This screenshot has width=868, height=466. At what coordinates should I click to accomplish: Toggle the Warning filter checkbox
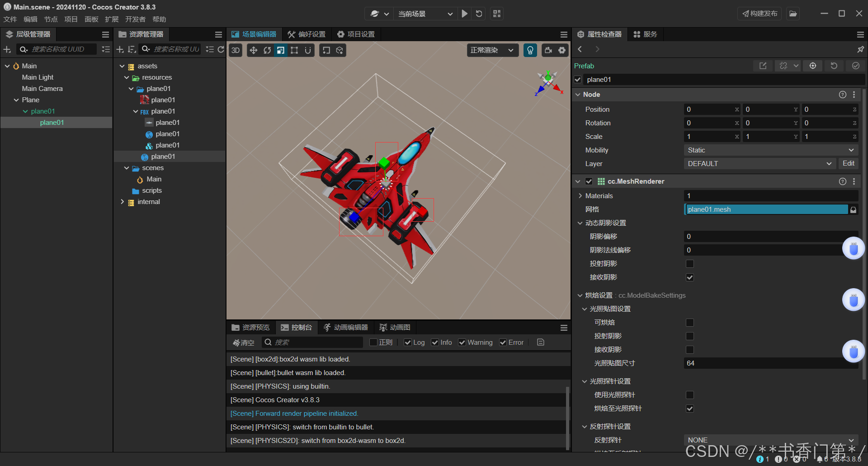coord(462,342)
